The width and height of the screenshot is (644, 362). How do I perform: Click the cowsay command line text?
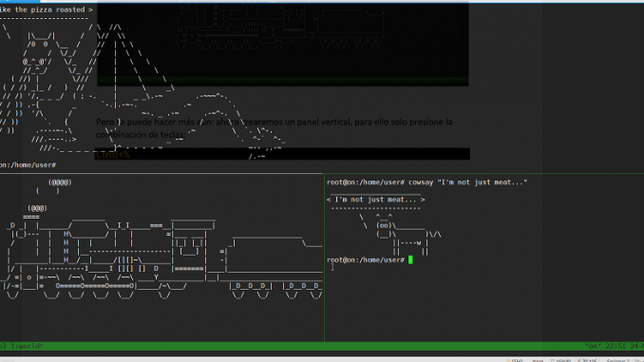click(x=426, y=182)
